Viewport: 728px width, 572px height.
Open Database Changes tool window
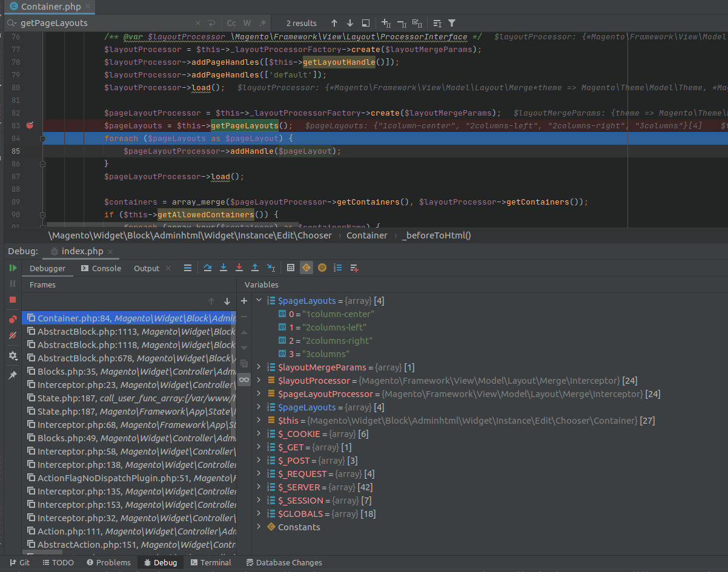tap(283, 562)
